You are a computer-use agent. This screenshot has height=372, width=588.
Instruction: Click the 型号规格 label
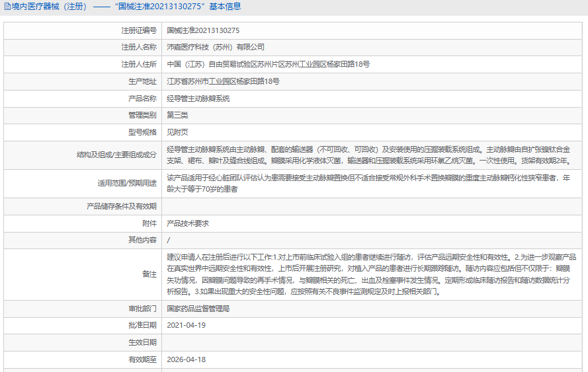pos(142,132)
